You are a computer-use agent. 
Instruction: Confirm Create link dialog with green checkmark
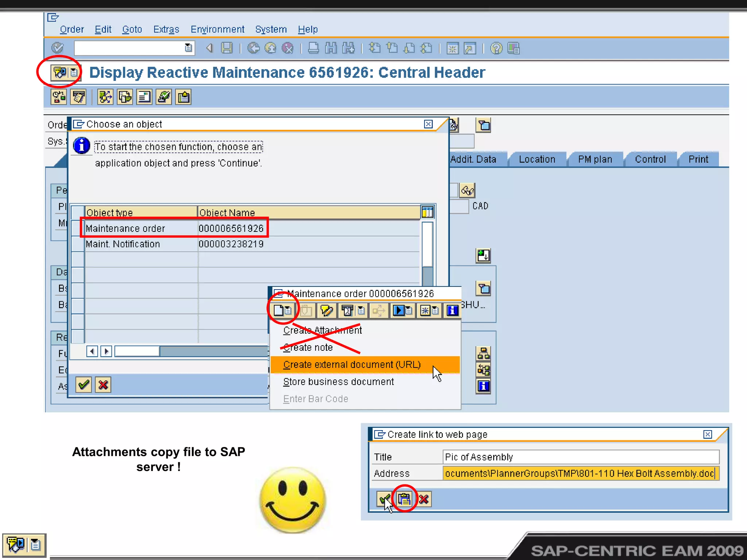pyautogui.click(x=384, y=499)
